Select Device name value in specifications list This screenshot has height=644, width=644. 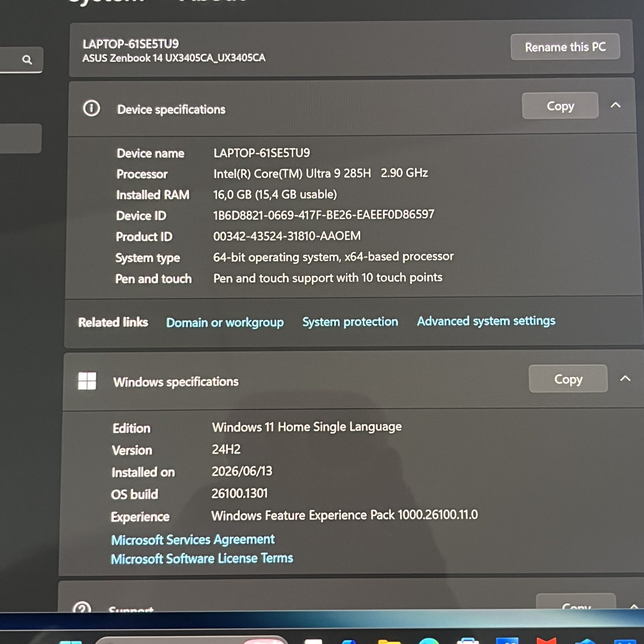pos(262,153)
